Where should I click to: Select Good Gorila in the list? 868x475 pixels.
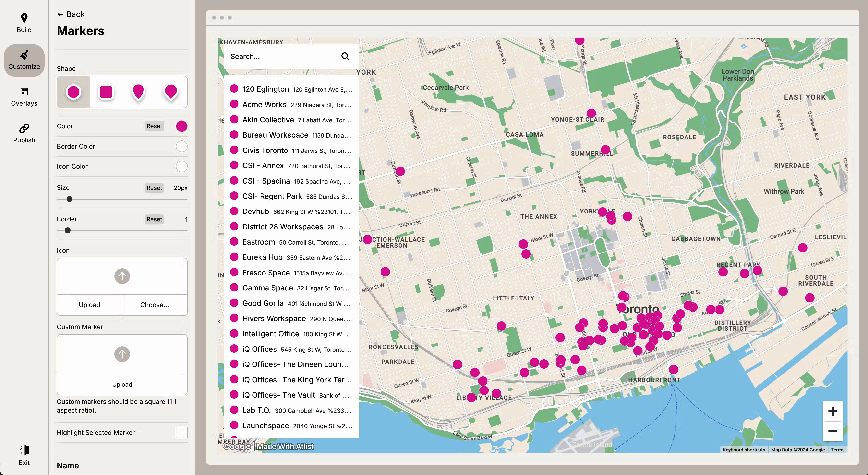click(x=291, y=303)
